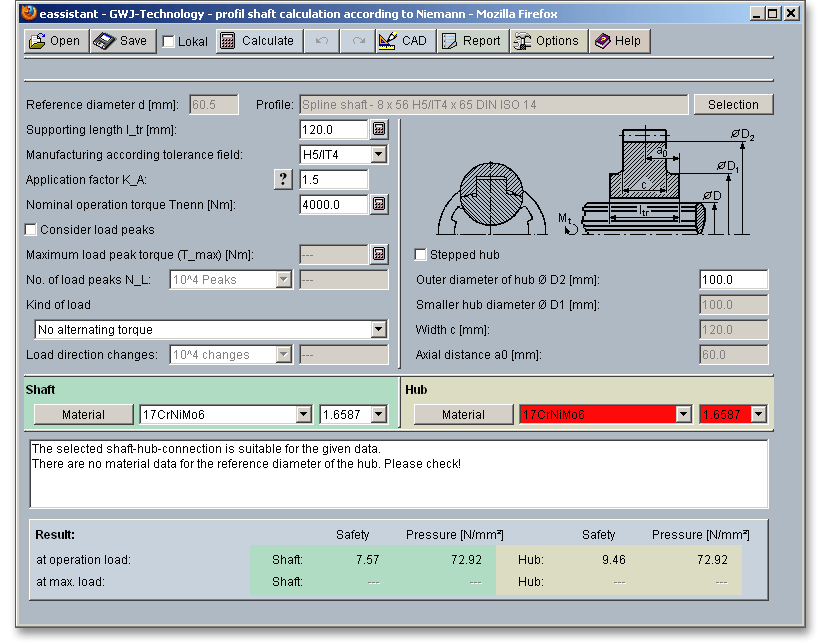Click calculator icon beside supporting length field
Screen dimensions: 821x643
pyautogui.click(x=379, y=129)
